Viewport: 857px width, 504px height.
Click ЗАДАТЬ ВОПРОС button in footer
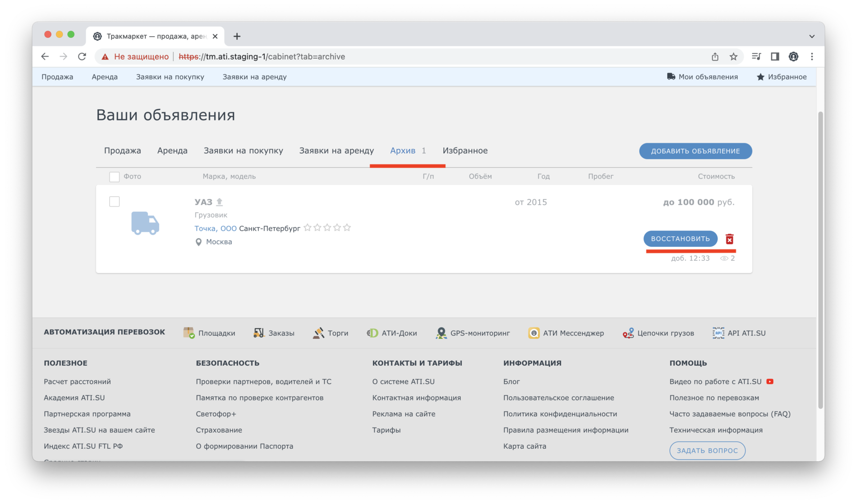point(708,450)
